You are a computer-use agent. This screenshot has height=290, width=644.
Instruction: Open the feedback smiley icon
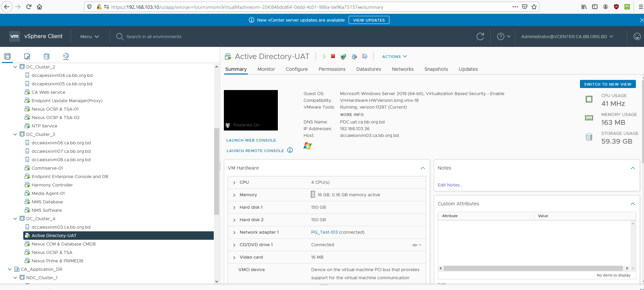pyautogui.click(x=637, y=36)
